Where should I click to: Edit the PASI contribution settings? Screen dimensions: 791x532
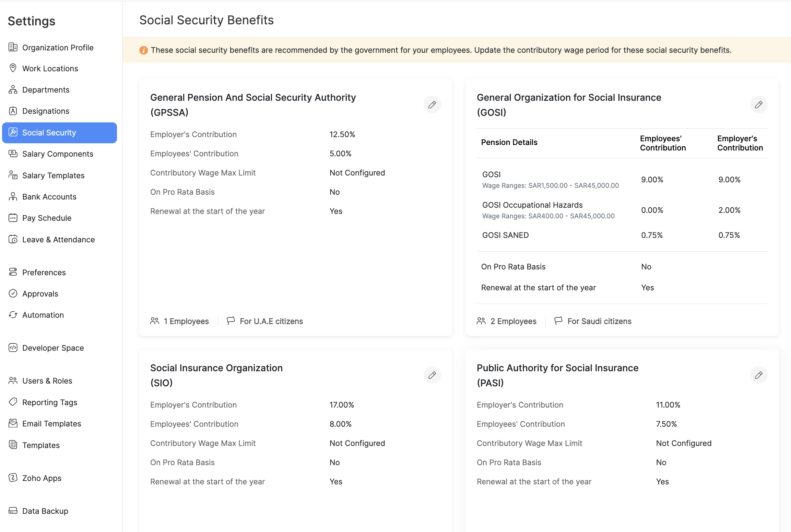coord(759,375)
